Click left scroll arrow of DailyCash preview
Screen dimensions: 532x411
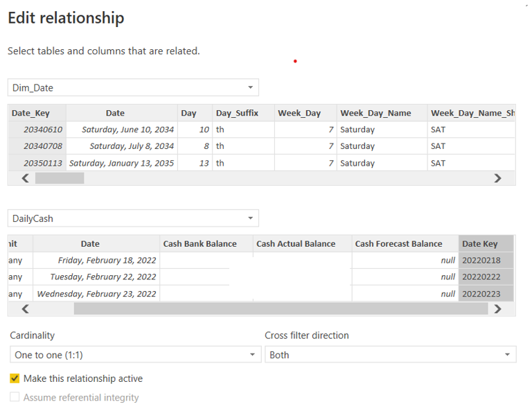25,309
